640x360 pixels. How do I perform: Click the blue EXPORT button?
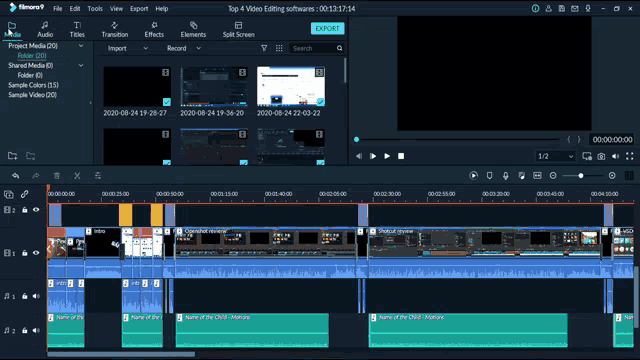point(327,29)
